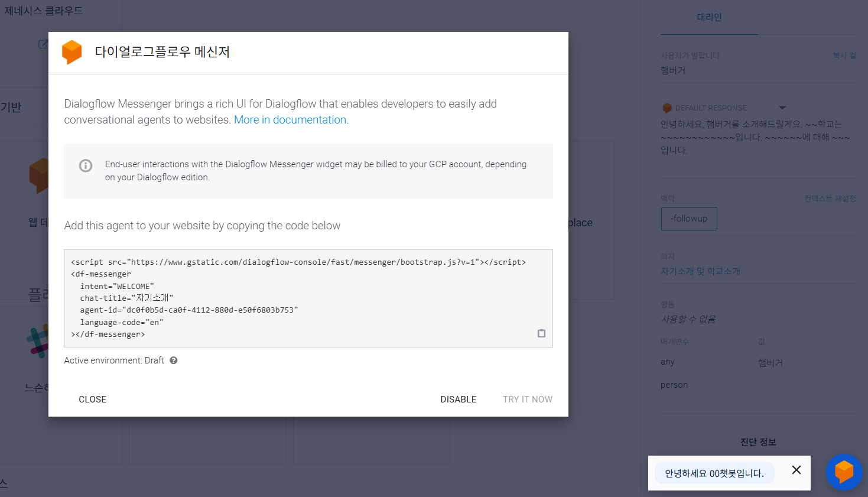The image size is (868, 497).
Task: Click the 제네시스 클라우드 label in the background
Action: point(44,11)
